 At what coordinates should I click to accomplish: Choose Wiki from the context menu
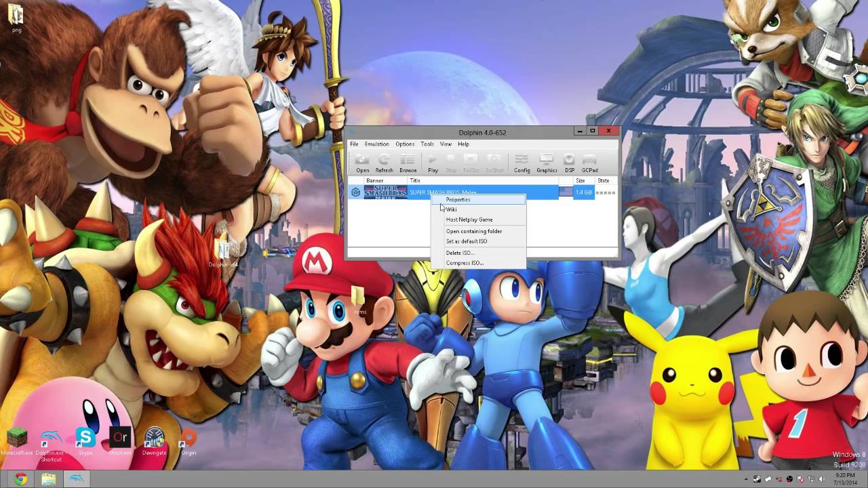(478, 209)
